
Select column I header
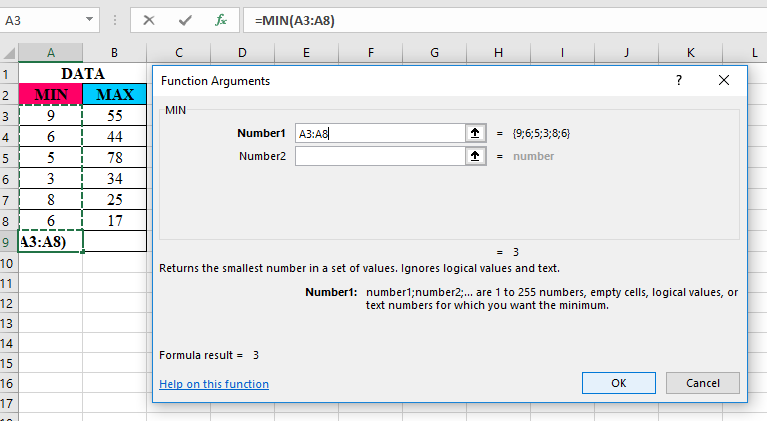tap(562, 52)
